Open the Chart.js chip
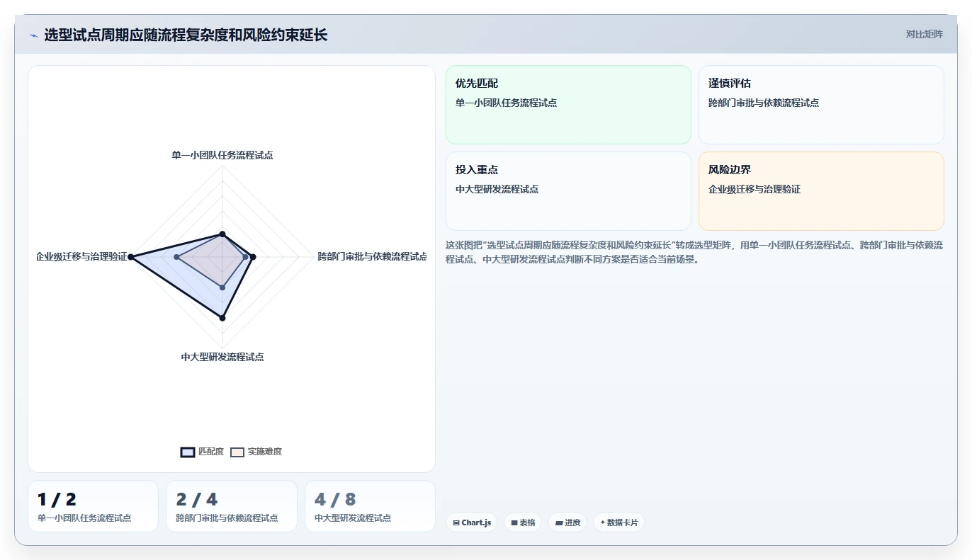Viewport: 972px width, 560px height. [472, 522]
